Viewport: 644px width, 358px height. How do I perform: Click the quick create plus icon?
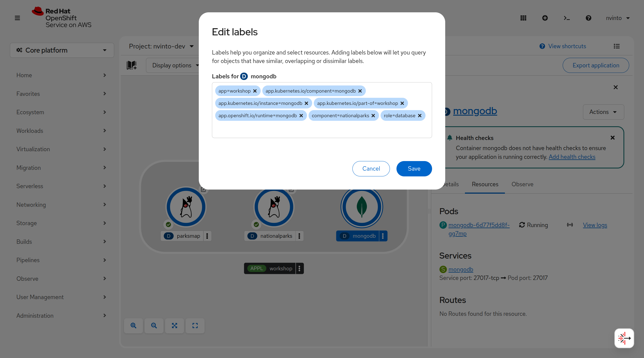(545, 18)
